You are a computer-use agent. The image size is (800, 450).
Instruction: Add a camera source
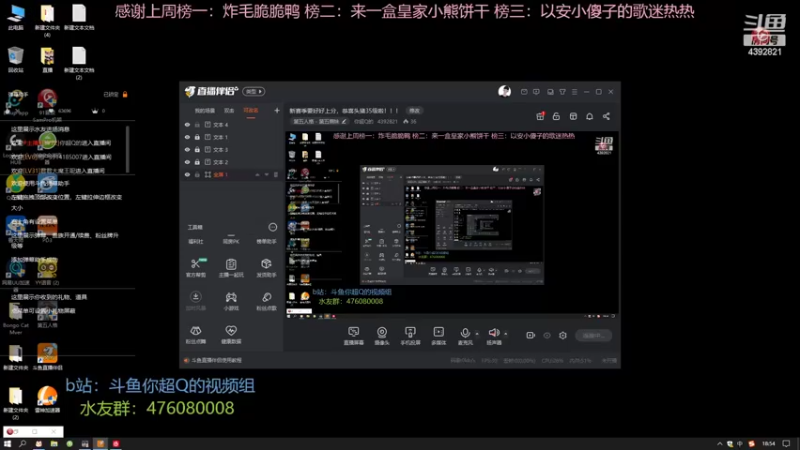[382, 336]
